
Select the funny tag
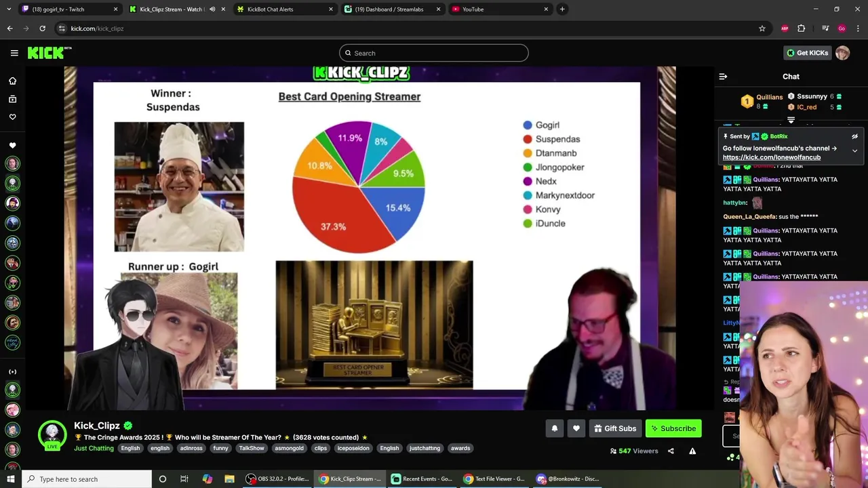[221, 448]
